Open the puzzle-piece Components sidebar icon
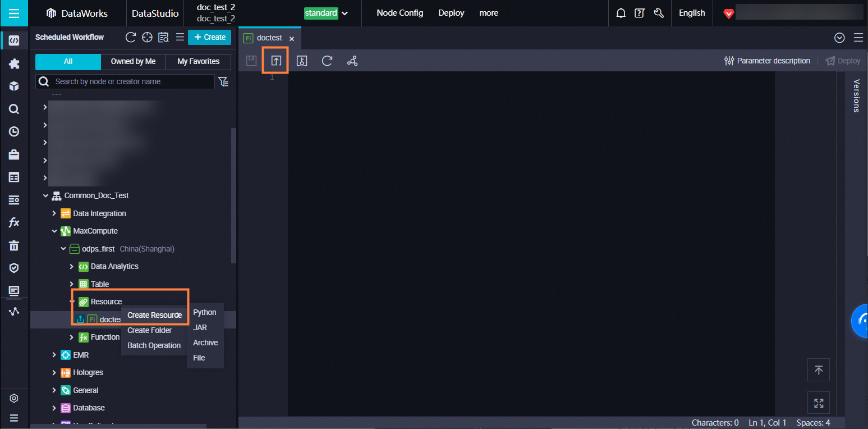Viewport: 868px width, 429px height. pos(14,63)
